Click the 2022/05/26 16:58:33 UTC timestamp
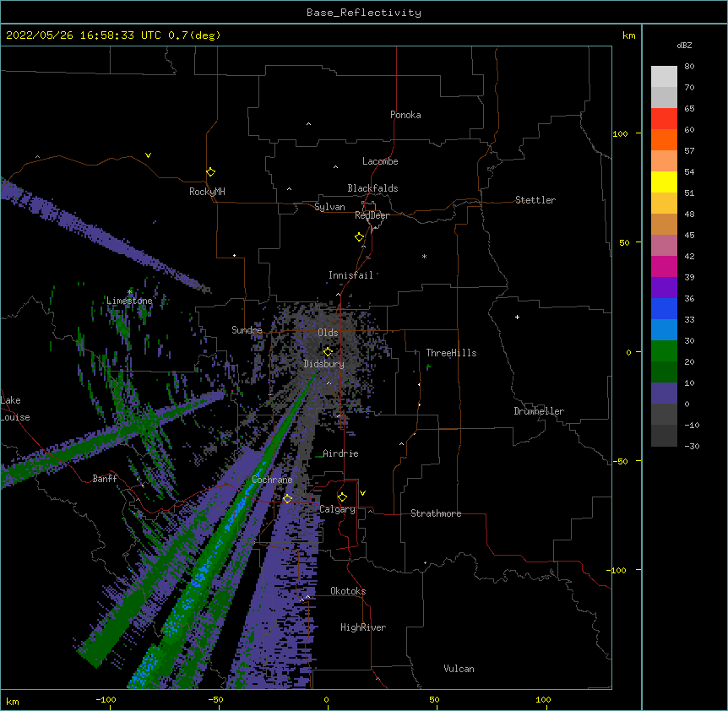The width and height of the screenshot is (728, 711). (x=84, y=35)
